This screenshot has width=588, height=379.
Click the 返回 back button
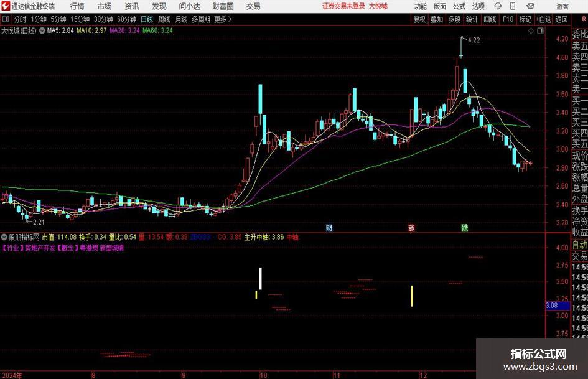coord(561,19)
